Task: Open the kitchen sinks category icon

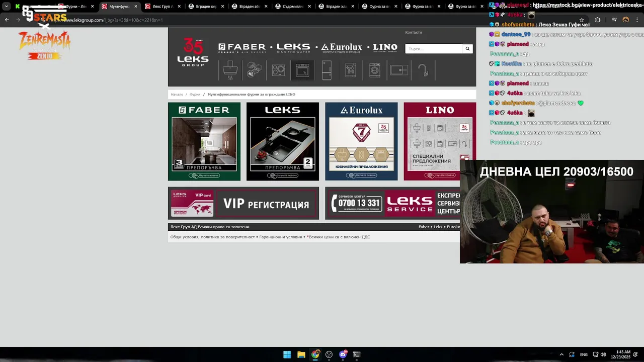Action: pos(399,70)
